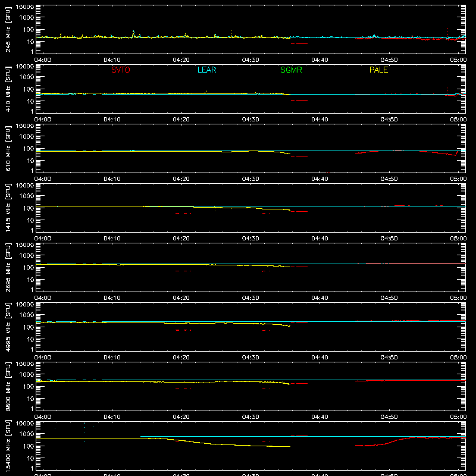
Task: Click 04:00 tick under the 245 MHz panel
Action: pos(43,60)
